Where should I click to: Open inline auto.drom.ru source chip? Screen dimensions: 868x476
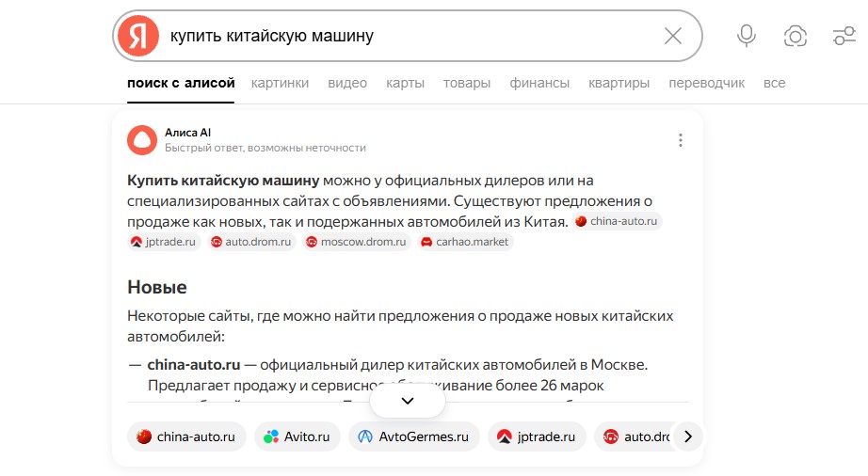pos(252,242)
